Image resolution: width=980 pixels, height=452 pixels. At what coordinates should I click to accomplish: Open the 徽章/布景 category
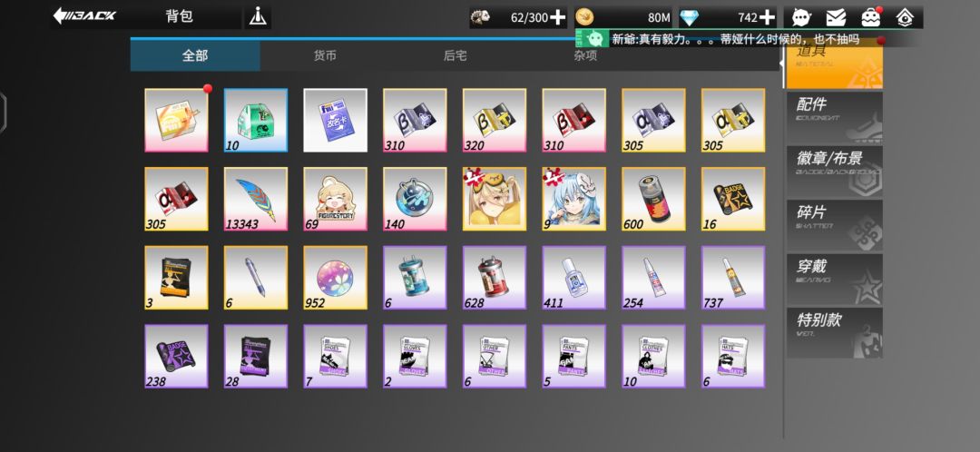click(835, 170)
